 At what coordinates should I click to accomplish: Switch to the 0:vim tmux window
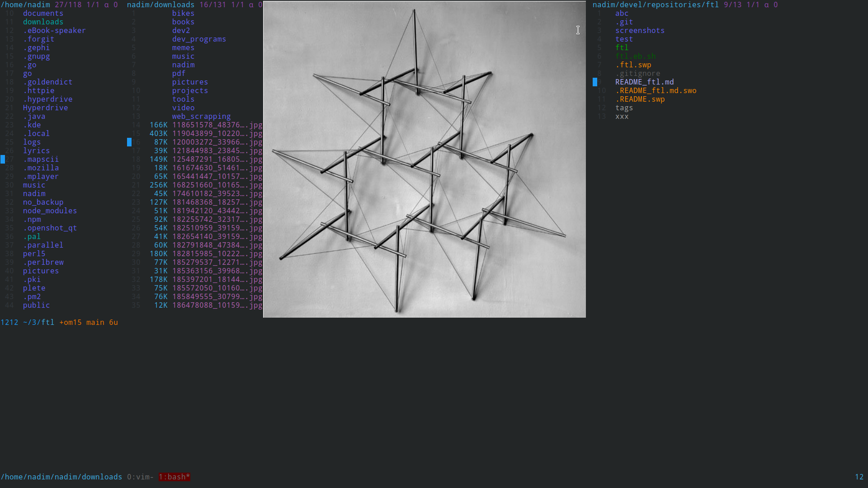click(140, 477)
